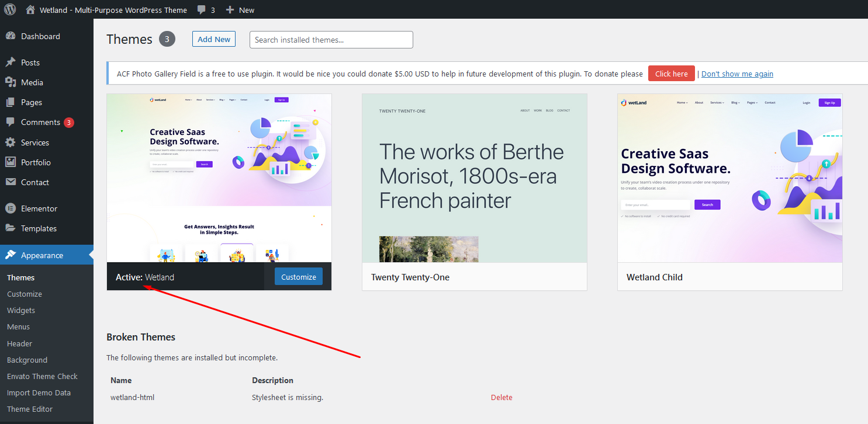
Task: Open the Customize submenu item
Action: click(x=25, y=294)
